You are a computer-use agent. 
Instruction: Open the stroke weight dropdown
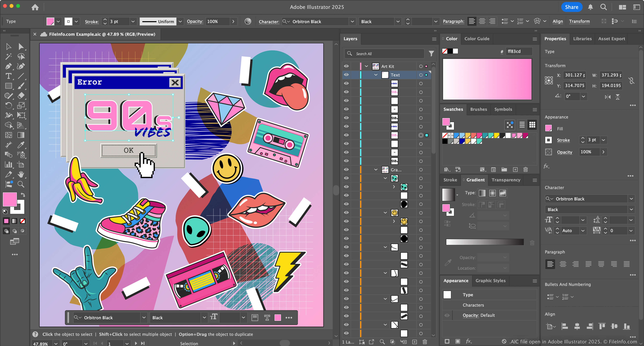133,22
